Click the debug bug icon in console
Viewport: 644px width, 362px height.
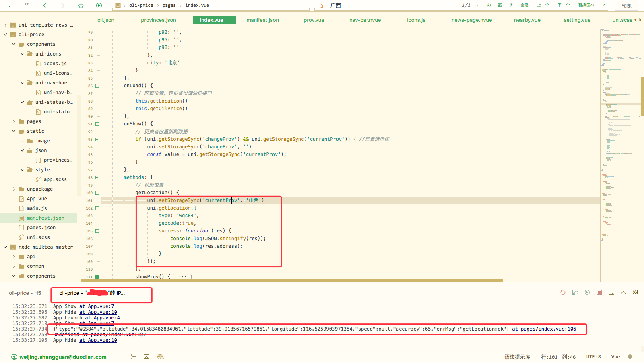563,292
